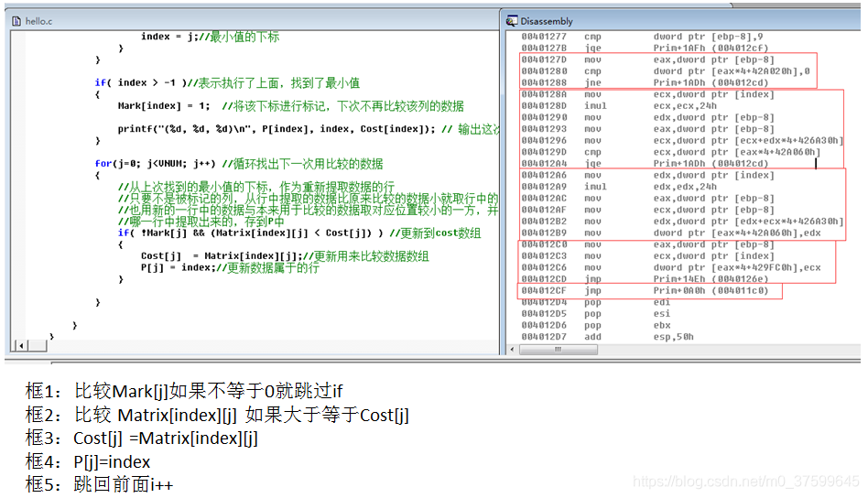Click the mov instruction at 004012B2
This screenshot has height=498, width=868.
[x=682, y=222]
